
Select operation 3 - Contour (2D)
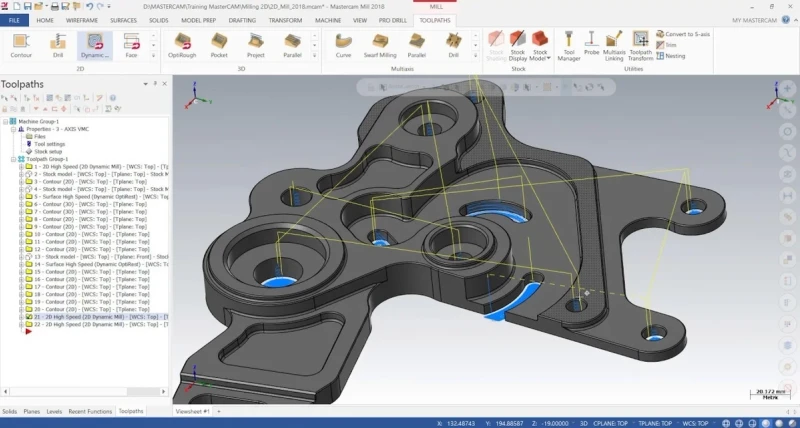coord(90,182)
